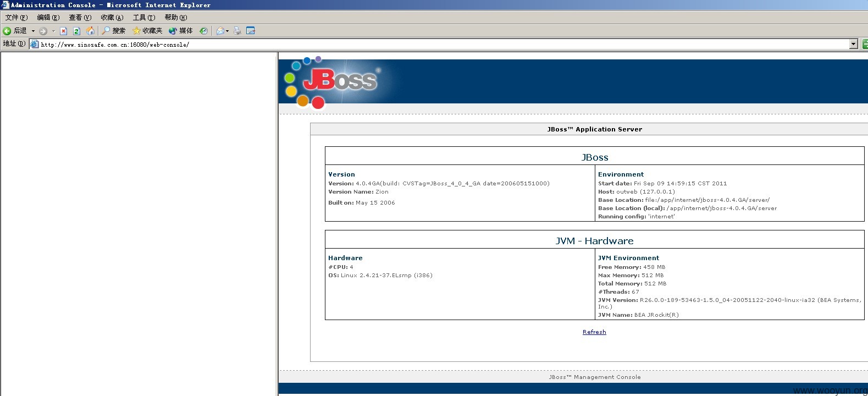868x396 pixels.
Task: Click the Back (后退) button
Action: (x=15, y=31)
